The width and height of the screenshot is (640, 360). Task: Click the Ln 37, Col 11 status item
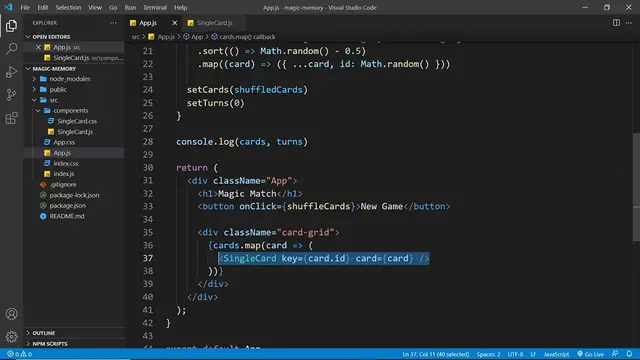point(436,354)
